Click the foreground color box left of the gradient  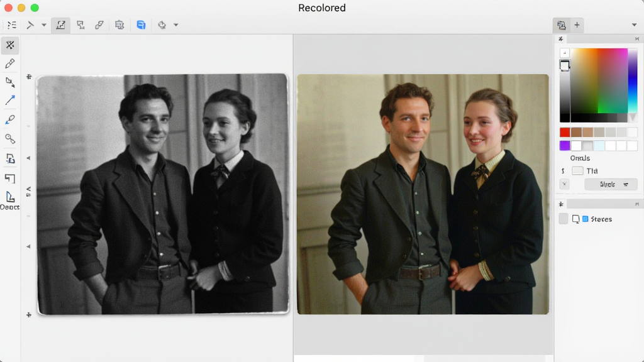(x=565, y=65)
